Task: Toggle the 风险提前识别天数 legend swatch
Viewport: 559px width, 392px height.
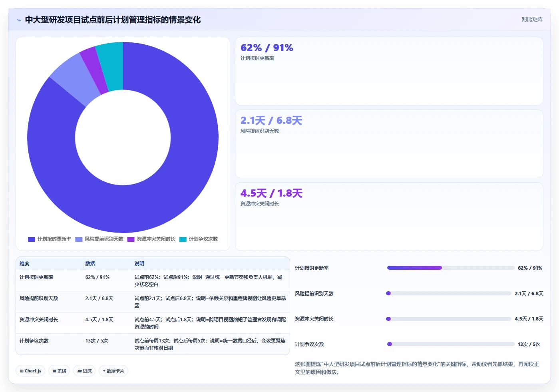Action: tap(79, 239)
